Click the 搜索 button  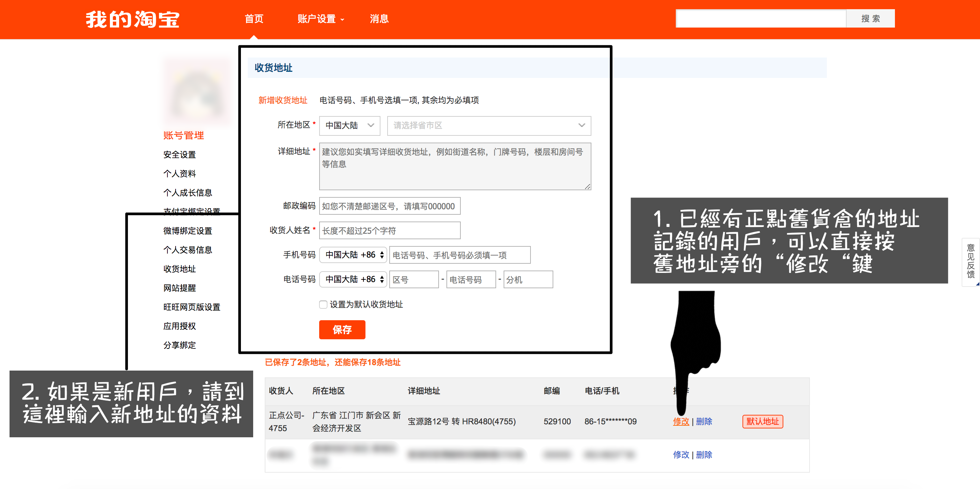(x=870, y=18)
